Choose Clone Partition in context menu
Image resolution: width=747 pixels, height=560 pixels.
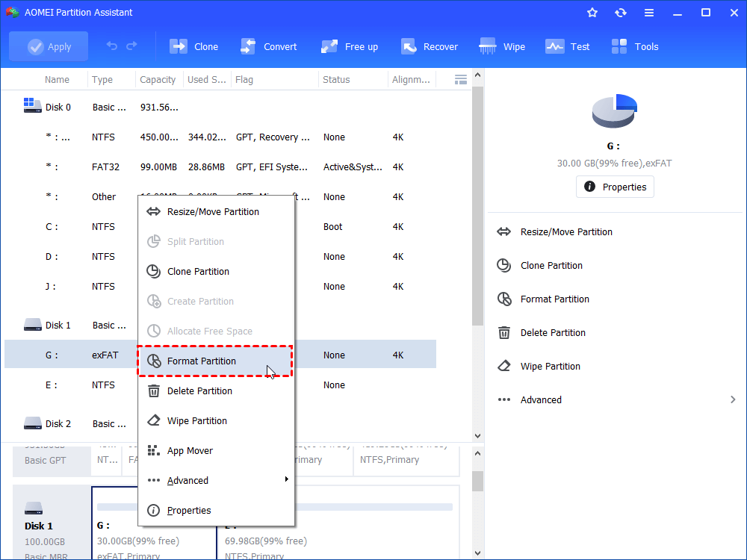(217, 272)
